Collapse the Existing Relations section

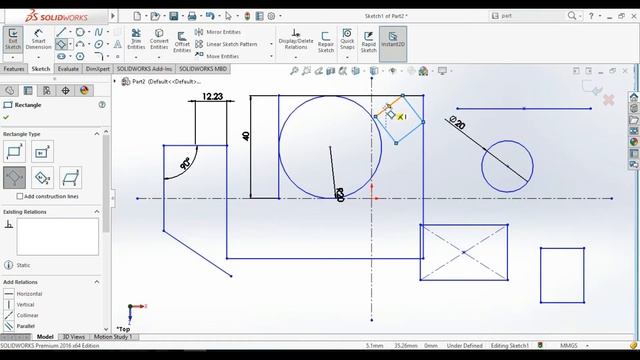coord(97,211)
